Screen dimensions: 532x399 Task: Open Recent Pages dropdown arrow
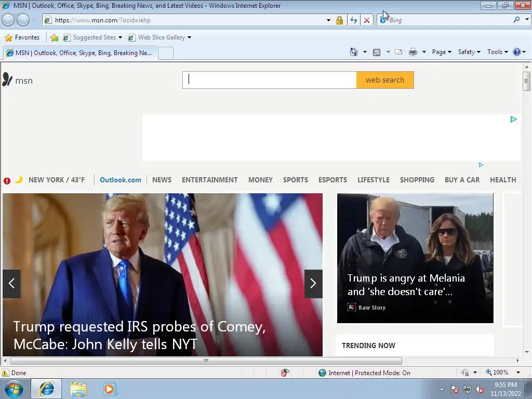point(34,20)
